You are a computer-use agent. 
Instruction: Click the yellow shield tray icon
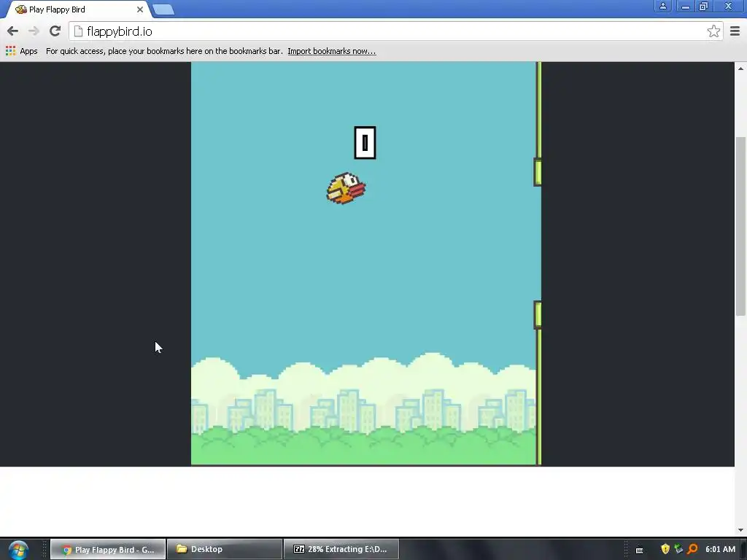(x=665, y=549)
